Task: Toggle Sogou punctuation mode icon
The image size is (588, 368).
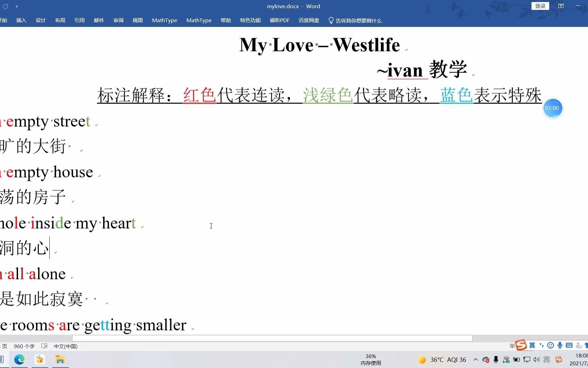Action: point(541,346)
